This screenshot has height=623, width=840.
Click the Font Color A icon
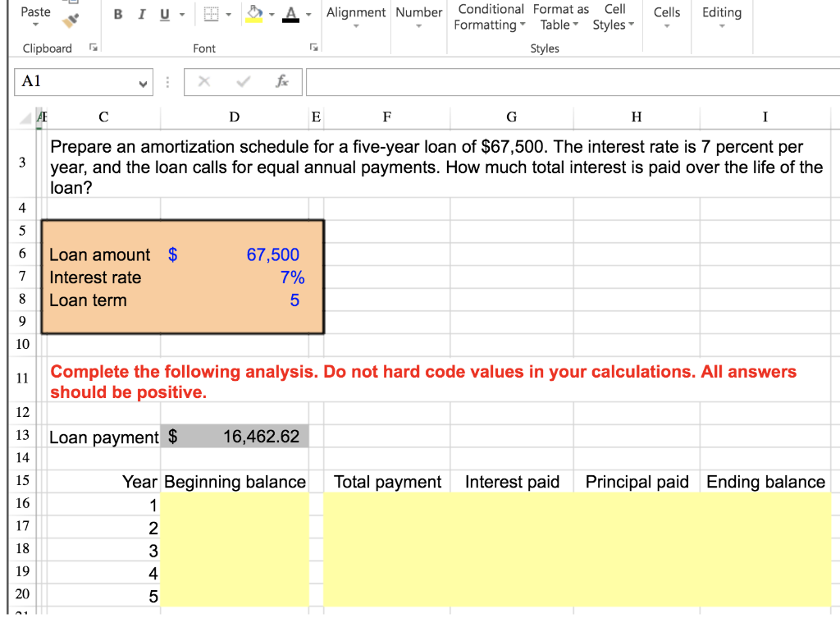(x=289, y=12)
